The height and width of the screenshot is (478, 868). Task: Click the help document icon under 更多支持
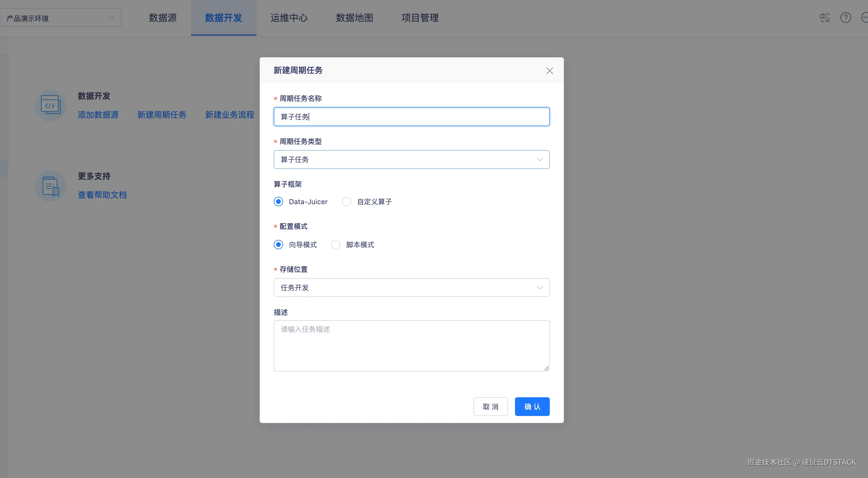click(x=50, y=186)
